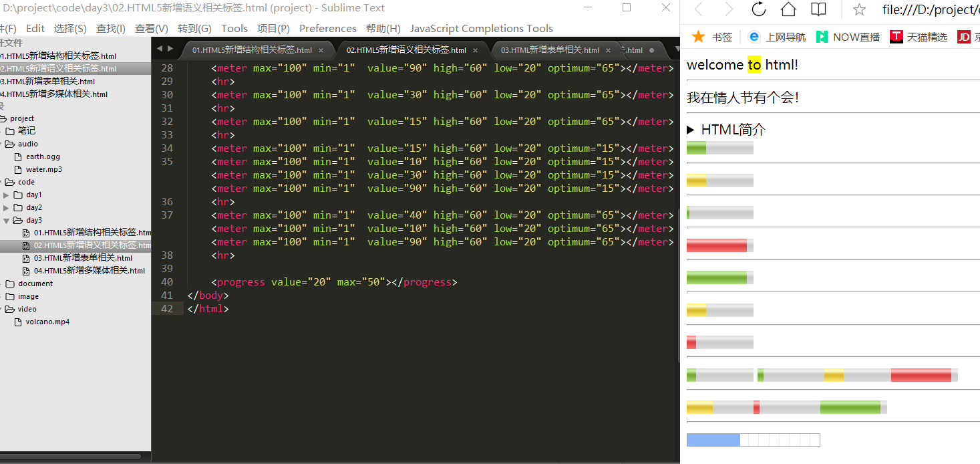The width and height of the screenshot is (980, 464).
Task: Switch to 01.HTML5新增结构相关标签.html tab
Action: pyautogui.click(x=252, y=50)
